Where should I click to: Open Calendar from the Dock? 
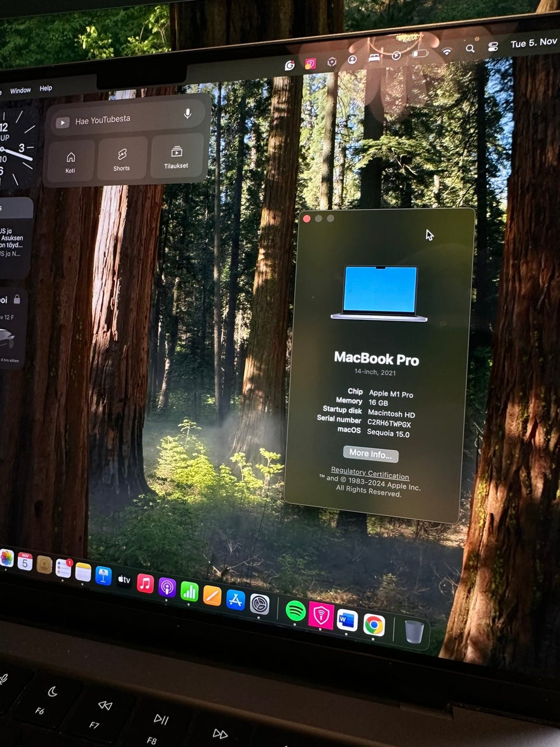(x=24, y=562)
